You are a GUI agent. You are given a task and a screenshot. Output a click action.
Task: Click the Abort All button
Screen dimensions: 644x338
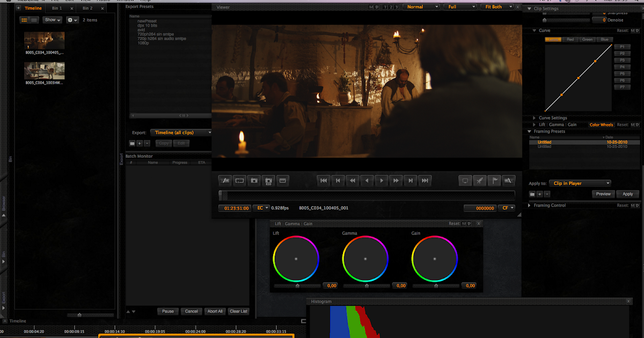(x=215, y=311)
